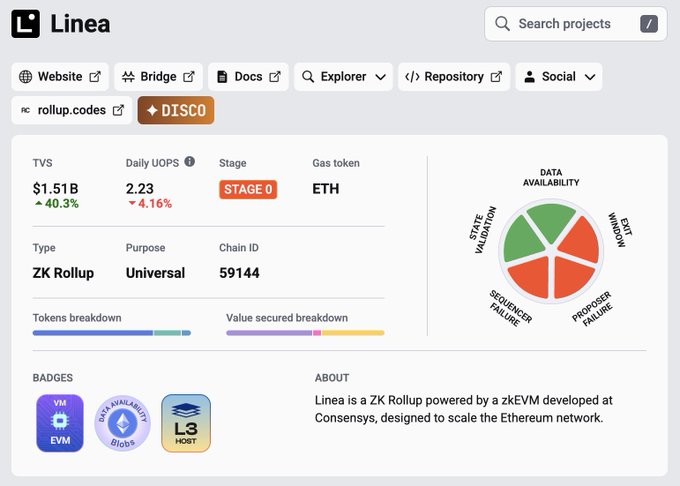
Task: Focus the Search projects field
Action: (x=575, y=24)
